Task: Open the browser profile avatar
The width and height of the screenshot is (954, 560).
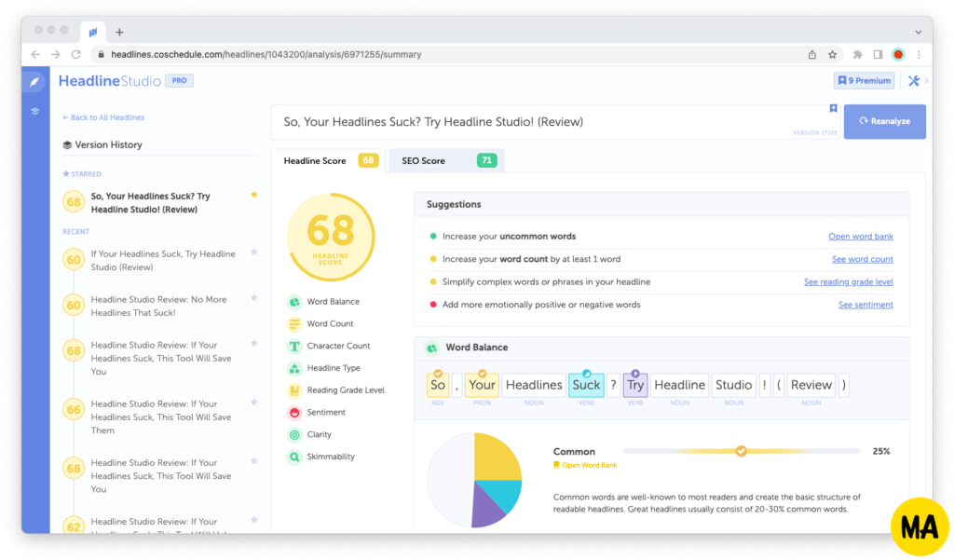Action: [898, 54]
